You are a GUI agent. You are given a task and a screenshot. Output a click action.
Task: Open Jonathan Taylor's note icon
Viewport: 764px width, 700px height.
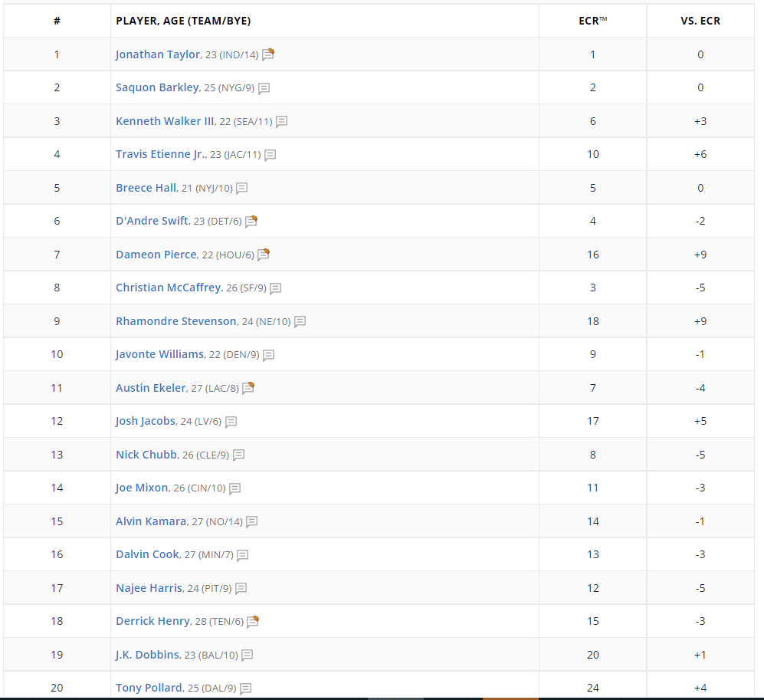(x=268, y=54)
